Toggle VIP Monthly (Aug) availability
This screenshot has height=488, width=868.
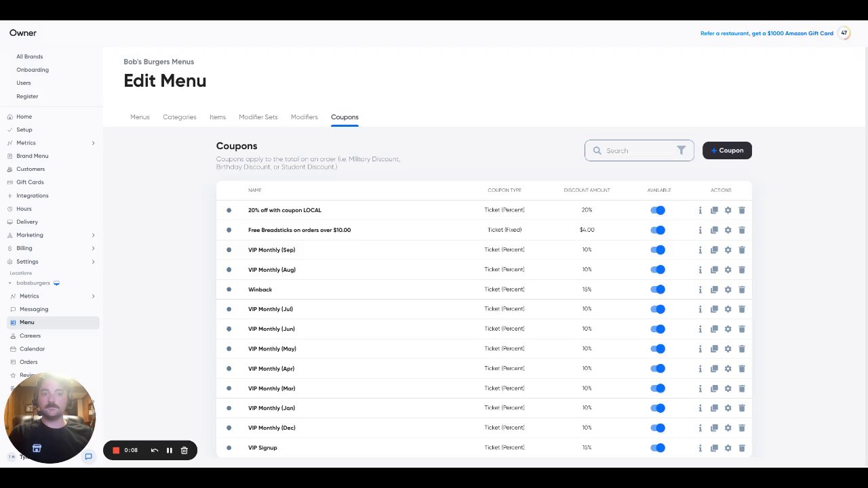(658, 270)
